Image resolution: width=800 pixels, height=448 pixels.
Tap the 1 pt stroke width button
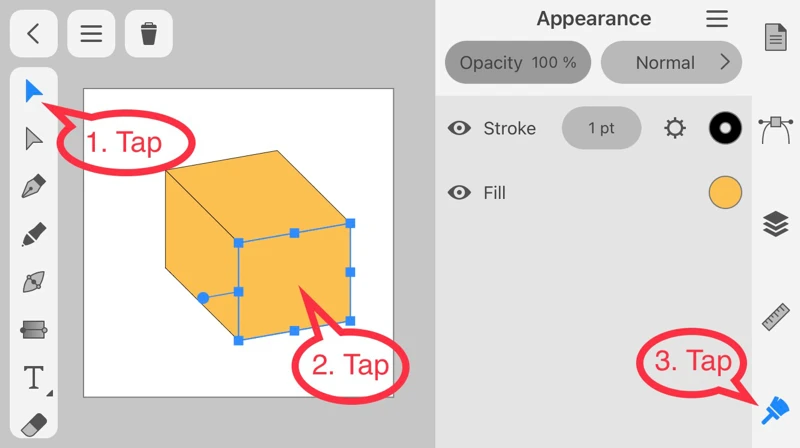(x=601, y=128)
